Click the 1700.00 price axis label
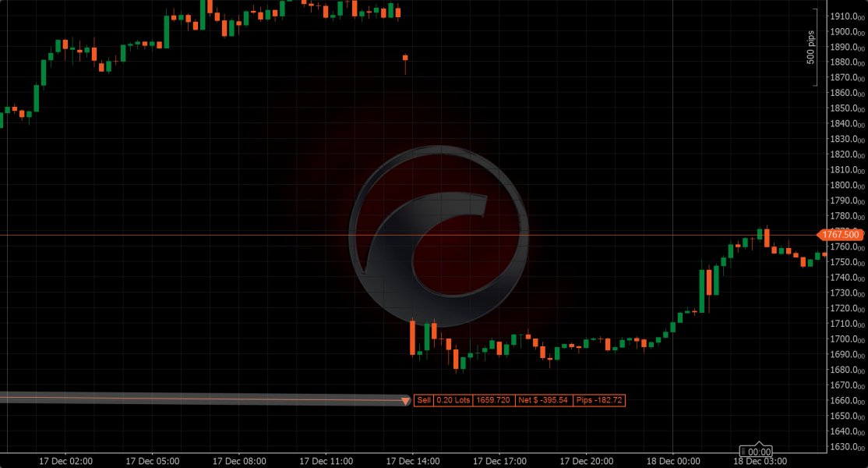Image resolution: width=868 pixels, height=468 pixels. pyautogui.click(x=847, y=339)
